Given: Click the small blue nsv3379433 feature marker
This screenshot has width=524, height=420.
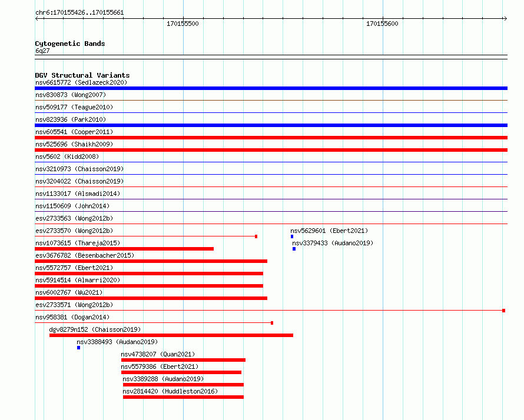Looking at the screenshot, I should pyautogui.click(x=294, y=249).
